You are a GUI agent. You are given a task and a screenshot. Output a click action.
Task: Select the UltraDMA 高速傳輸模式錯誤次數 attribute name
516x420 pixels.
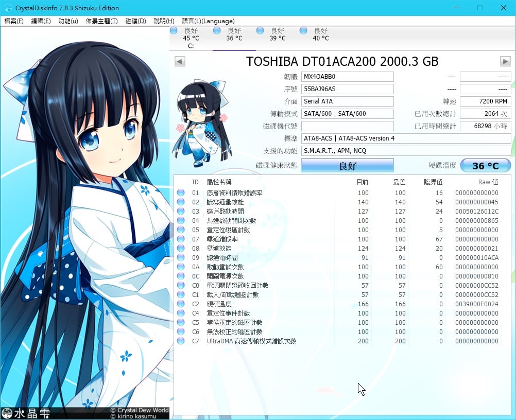point(252,341)
